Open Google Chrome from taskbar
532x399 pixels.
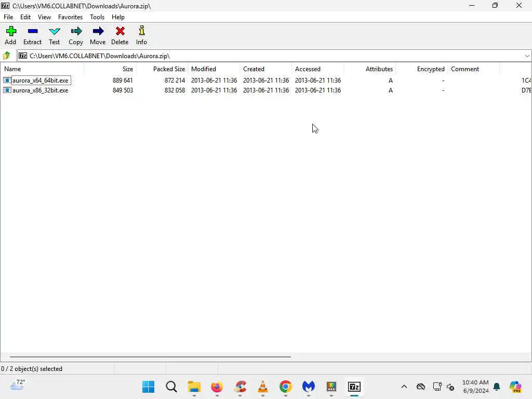click(286, 387)
